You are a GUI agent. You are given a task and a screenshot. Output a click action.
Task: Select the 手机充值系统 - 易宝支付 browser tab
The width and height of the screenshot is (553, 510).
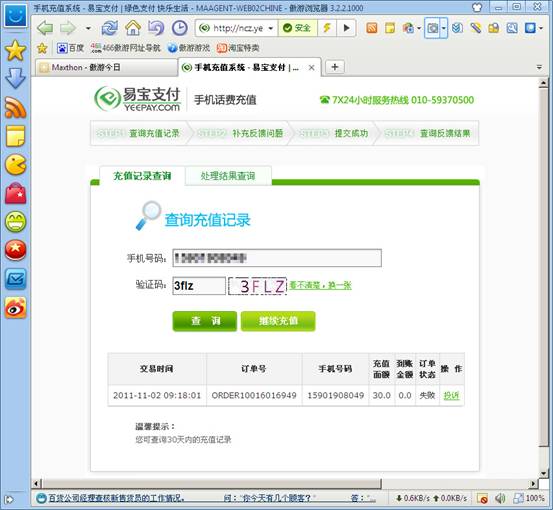click(x=246, y=67)
